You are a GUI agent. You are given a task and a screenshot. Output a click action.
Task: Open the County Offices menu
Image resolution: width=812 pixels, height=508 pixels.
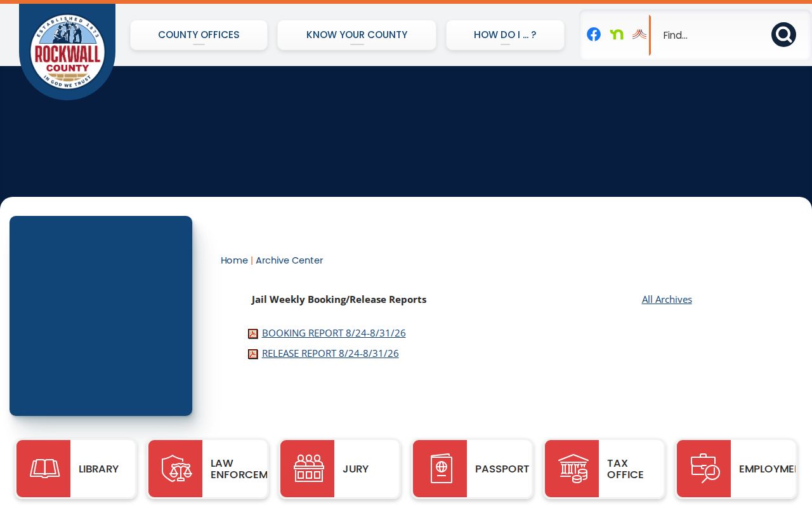(x=199, y=35)
